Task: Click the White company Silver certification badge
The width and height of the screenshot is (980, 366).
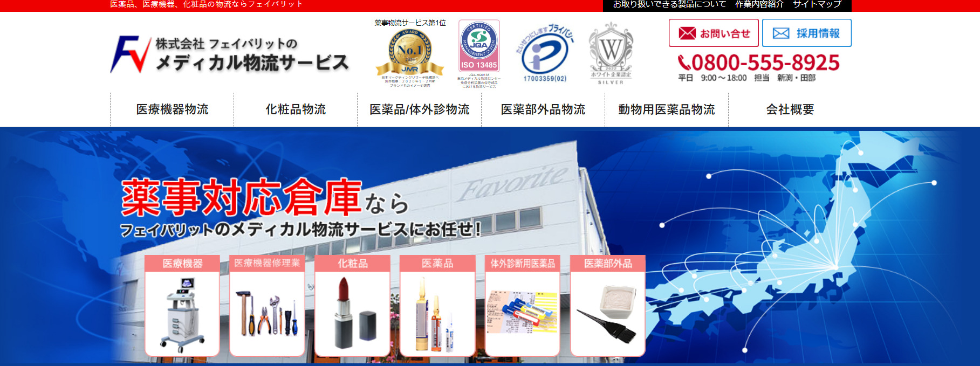Action: pos(611,53)
